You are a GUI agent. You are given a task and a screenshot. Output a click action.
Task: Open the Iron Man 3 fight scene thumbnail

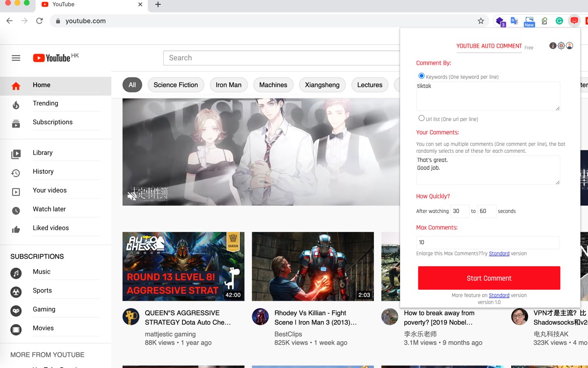[313, 266]
